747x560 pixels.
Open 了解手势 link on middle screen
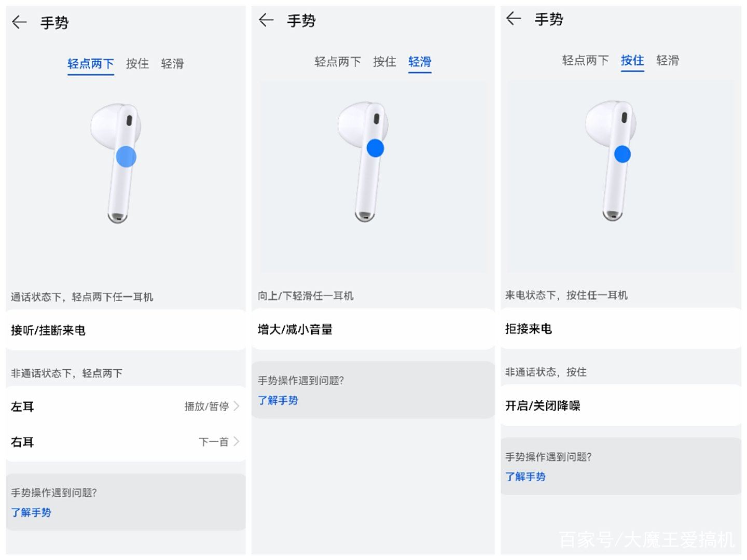tap(278, 400)
